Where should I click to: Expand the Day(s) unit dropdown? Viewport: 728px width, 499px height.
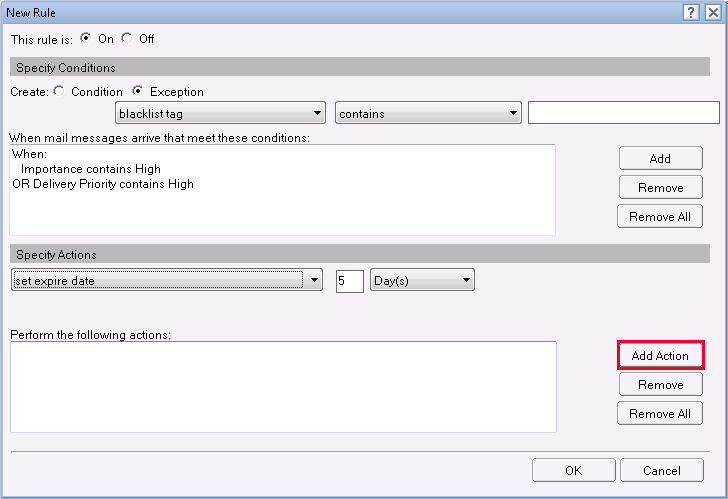point(421,281)
